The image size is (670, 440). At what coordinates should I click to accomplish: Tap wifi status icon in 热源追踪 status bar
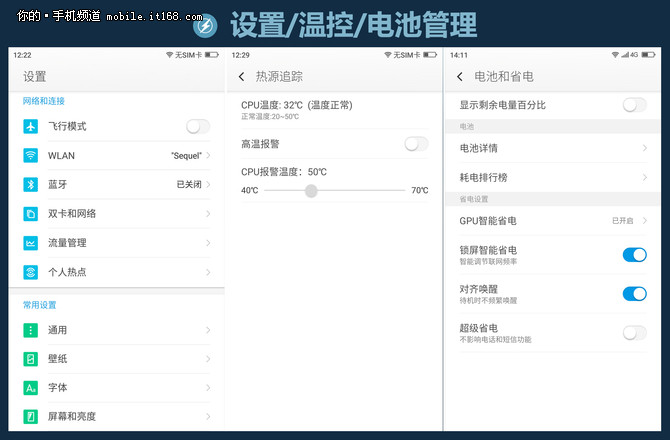388,55
